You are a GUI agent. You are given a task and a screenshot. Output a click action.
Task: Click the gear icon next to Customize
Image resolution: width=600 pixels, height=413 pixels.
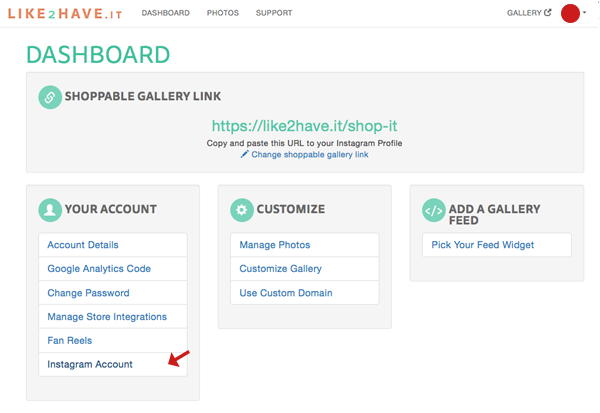[241, 209]
